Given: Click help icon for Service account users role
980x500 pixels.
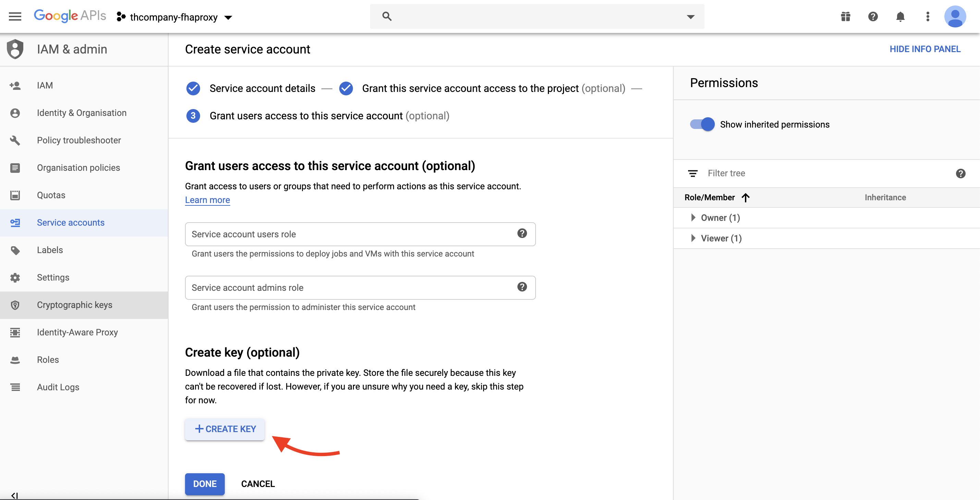Looking at the screenshot, I should point(522,234).
